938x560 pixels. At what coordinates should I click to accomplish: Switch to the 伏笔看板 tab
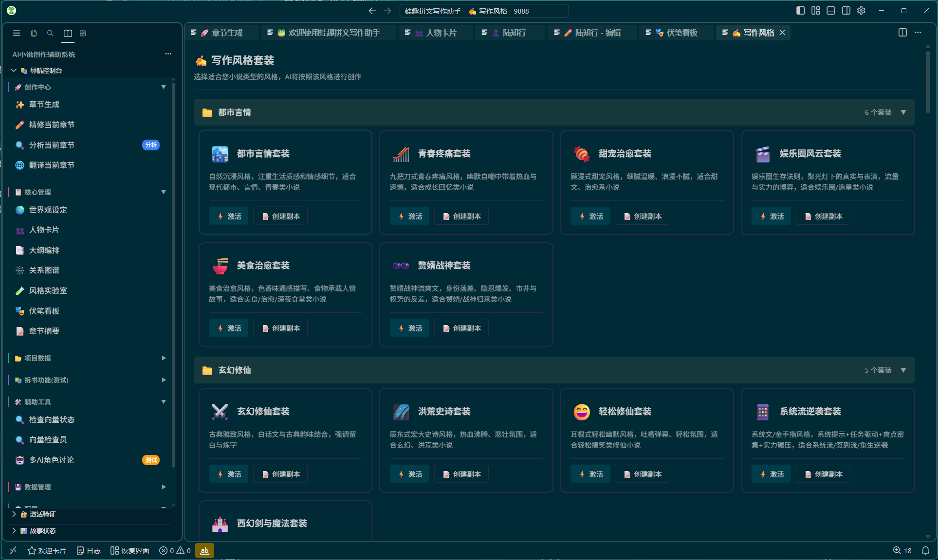point(677,33)
